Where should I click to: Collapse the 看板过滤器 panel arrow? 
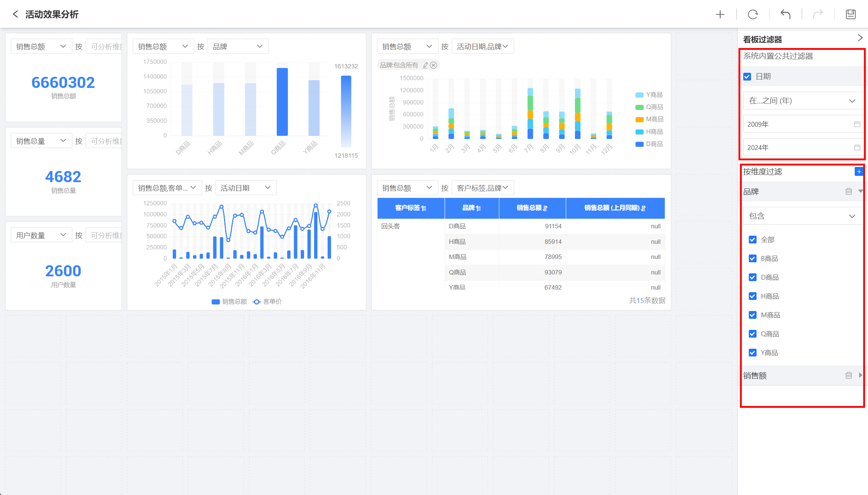[x=860, y=38]
